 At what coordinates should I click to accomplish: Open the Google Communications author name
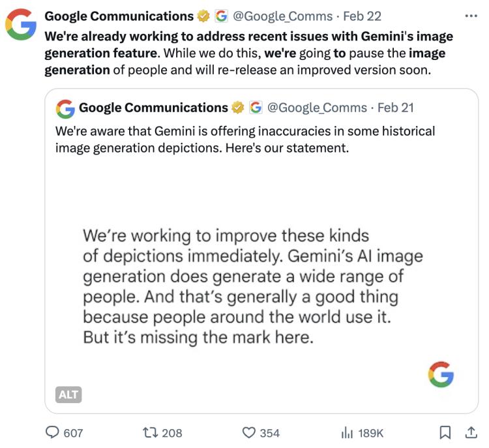pyautogui.click(x=119, y=16)
